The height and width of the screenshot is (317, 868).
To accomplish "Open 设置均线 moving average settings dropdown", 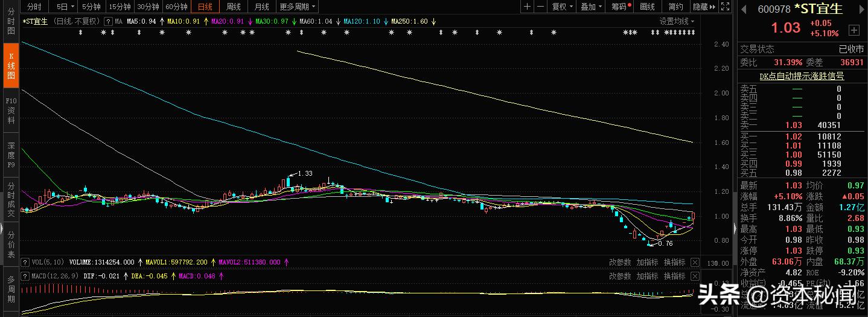I will tap(677, 21).
